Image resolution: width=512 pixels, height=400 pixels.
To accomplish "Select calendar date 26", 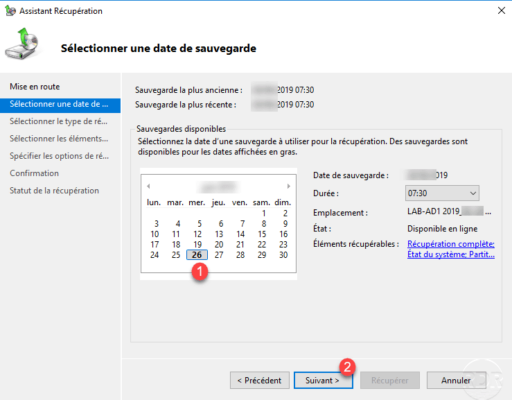I will pos(197,255).
